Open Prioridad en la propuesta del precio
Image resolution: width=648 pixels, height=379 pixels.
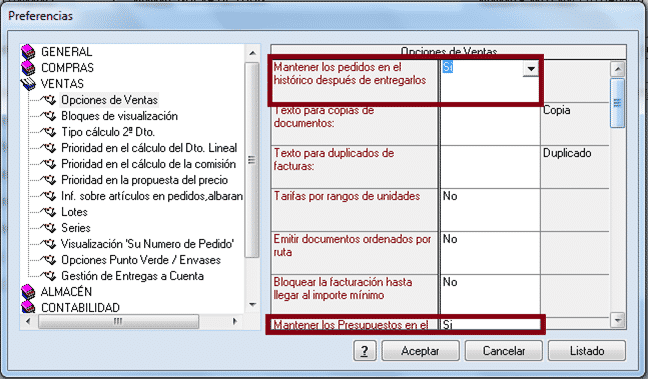pyautogui.click(x=145, y=180)
